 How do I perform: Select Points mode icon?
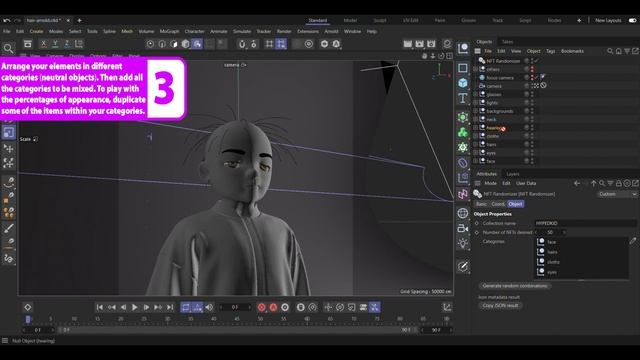click(x=150, y=44)
